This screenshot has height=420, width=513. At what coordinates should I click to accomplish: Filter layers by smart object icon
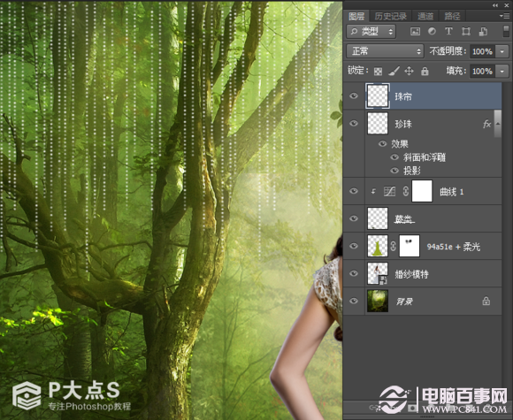click(483, 32)
